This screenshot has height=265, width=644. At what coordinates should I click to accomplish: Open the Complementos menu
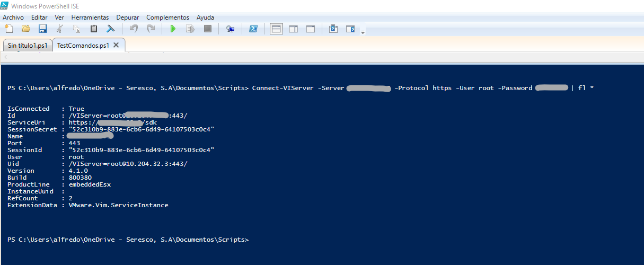pyautogui.click(x=167, y=17)
